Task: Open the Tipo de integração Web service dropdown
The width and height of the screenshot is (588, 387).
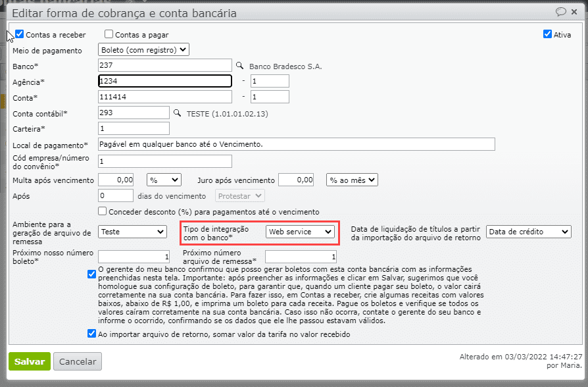Action: coord(301,231)
